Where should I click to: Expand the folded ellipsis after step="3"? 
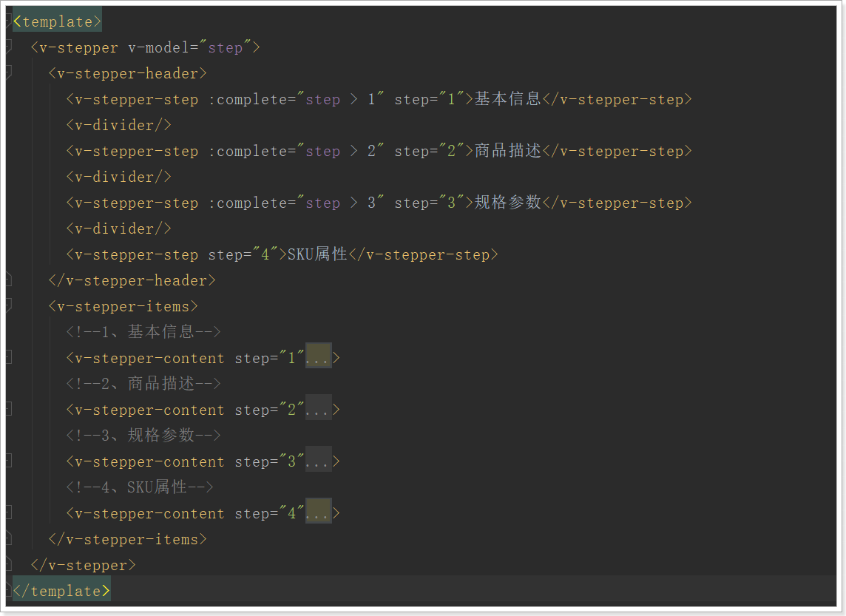point(318,461)
